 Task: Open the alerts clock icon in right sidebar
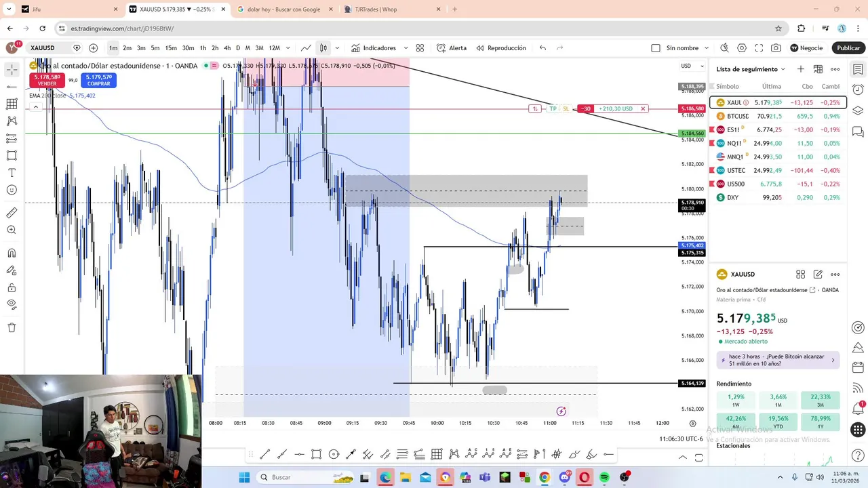[858, 90]
